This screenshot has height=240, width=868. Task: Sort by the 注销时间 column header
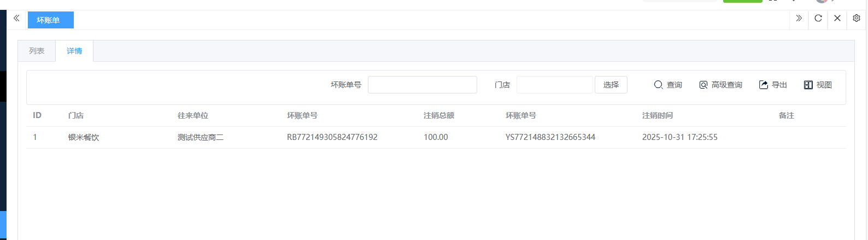[x=657, y=115]
